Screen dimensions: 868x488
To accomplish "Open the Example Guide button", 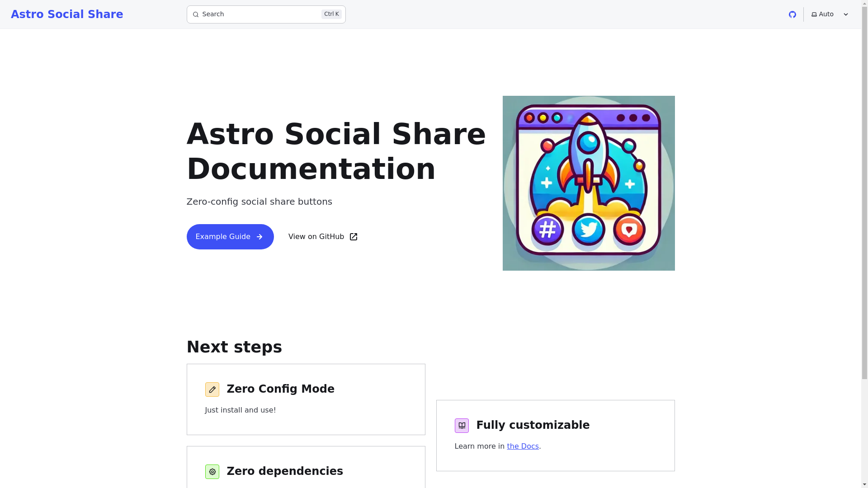I will (230, 237).
